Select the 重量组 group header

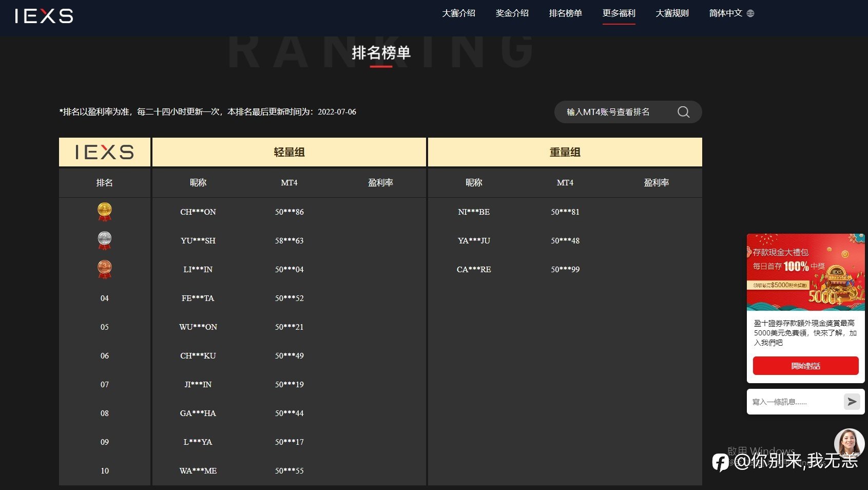coord(565,152)
